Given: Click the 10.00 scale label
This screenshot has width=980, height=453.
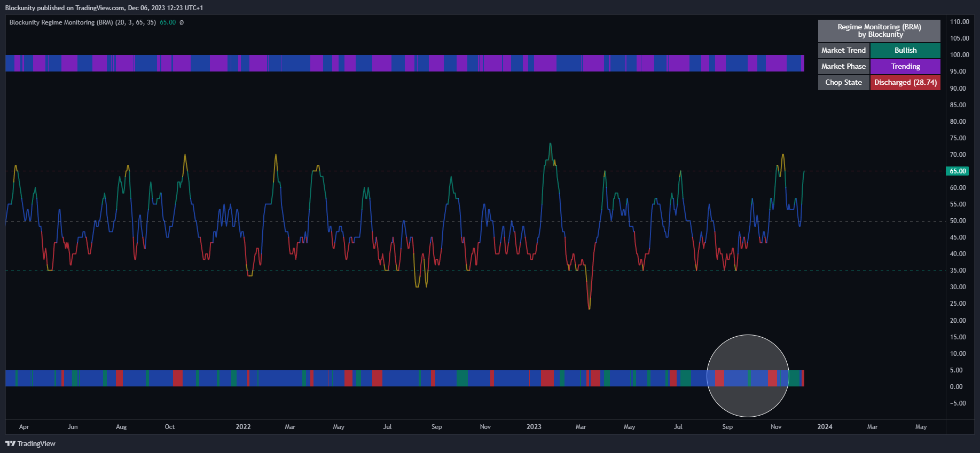Looking at the screenshot, I should 958,354.
